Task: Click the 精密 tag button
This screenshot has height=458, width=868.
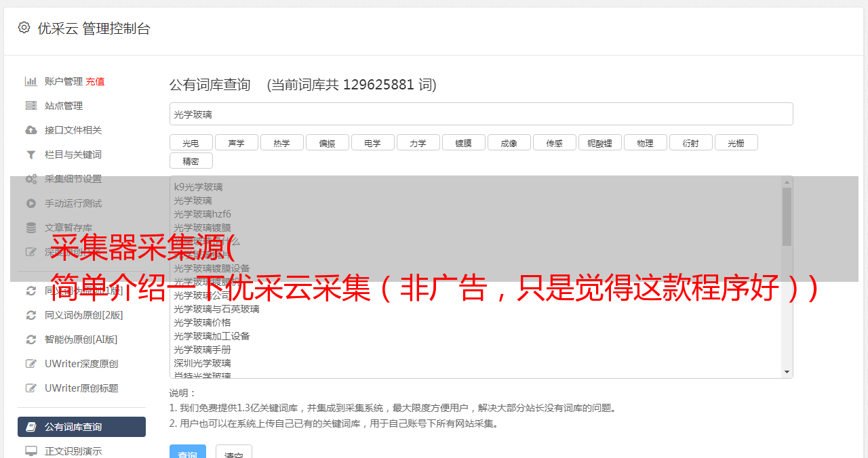Action: [191, 161]
